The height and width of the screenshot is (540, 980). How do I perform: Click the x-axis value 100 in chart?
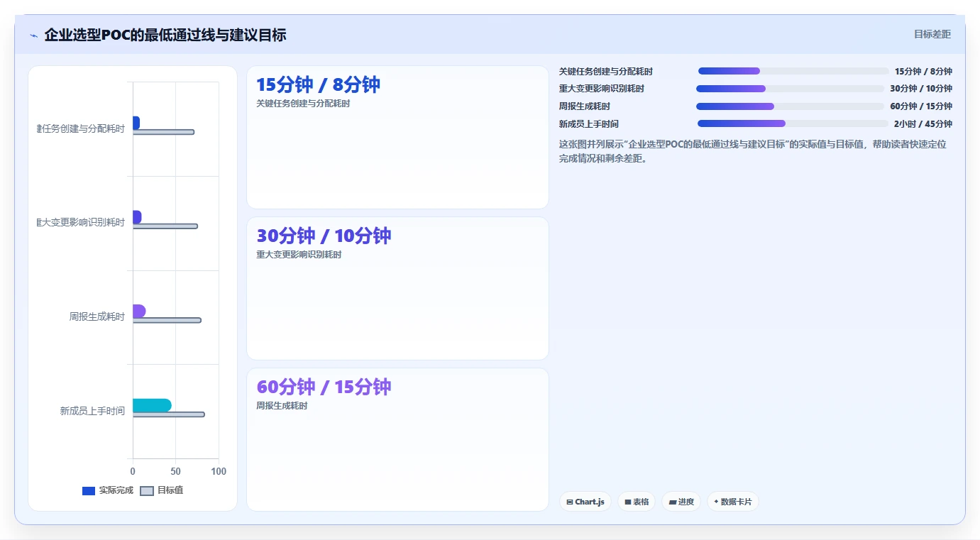(x=219, y=472)
